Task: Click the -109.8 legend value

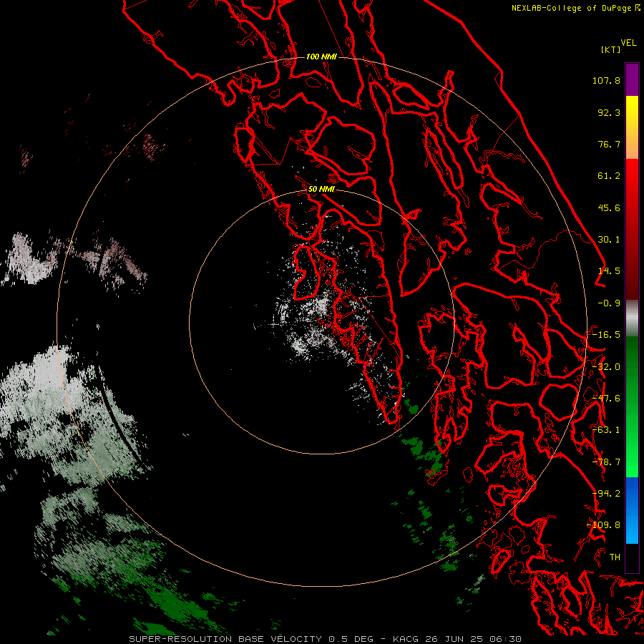Action: [603, 525]
